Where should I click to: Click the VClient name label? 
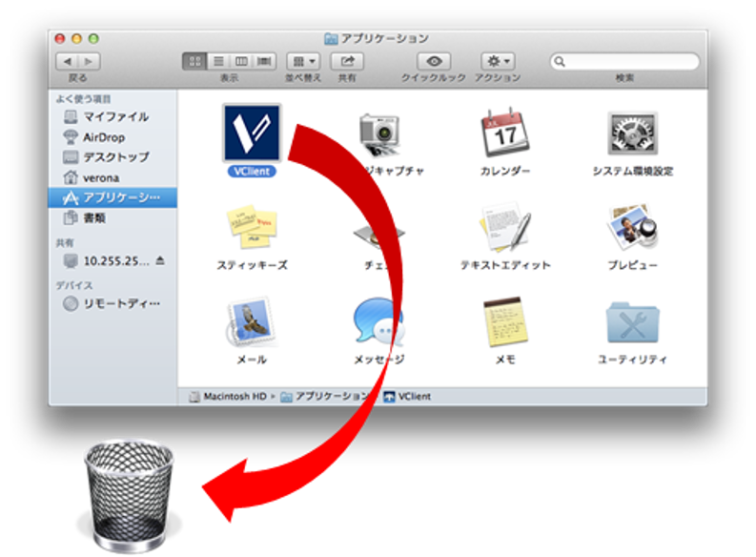click(x=251, y=171)
